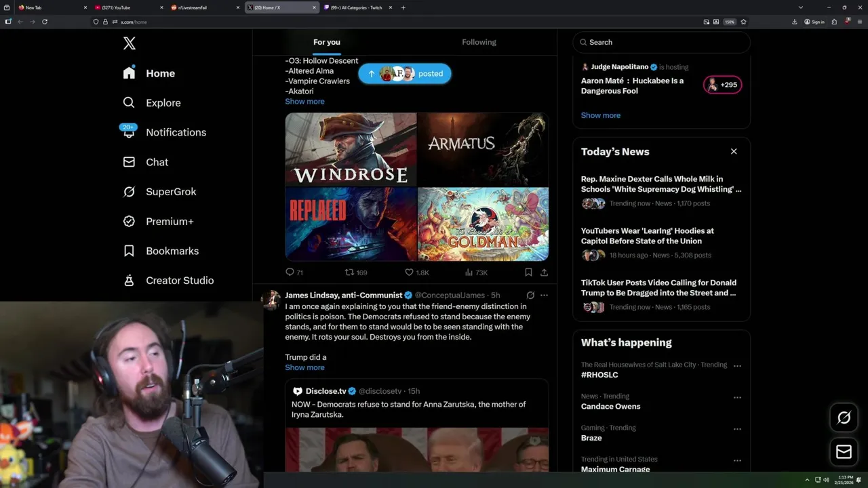Show more of James Lindsay post
Image resolution: width=868 pixels, height=488 pixels.
click(x=304, y=367)
